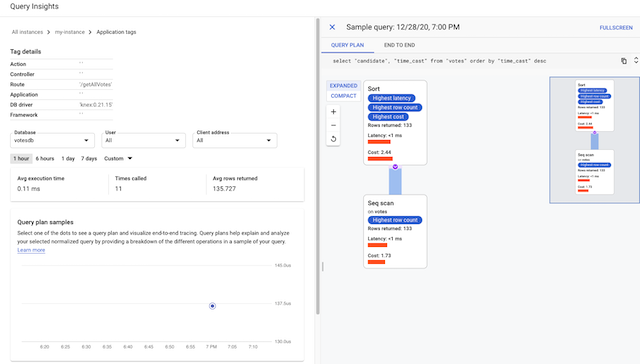Open the Query Plan tab
Image resolution: width=640 pixels, height=364 pixels.
pyautogui.click(x=347, y=45)
